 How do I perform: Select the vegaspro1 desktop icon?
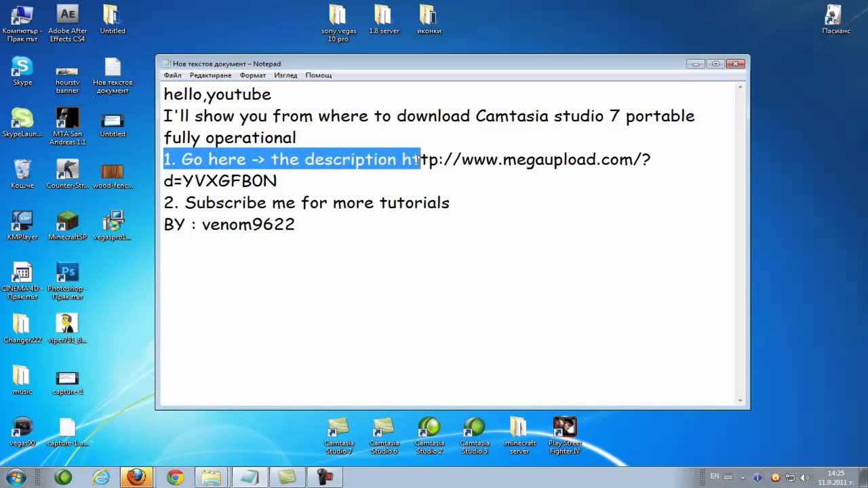pyautogui.click(x=112, y=226)
